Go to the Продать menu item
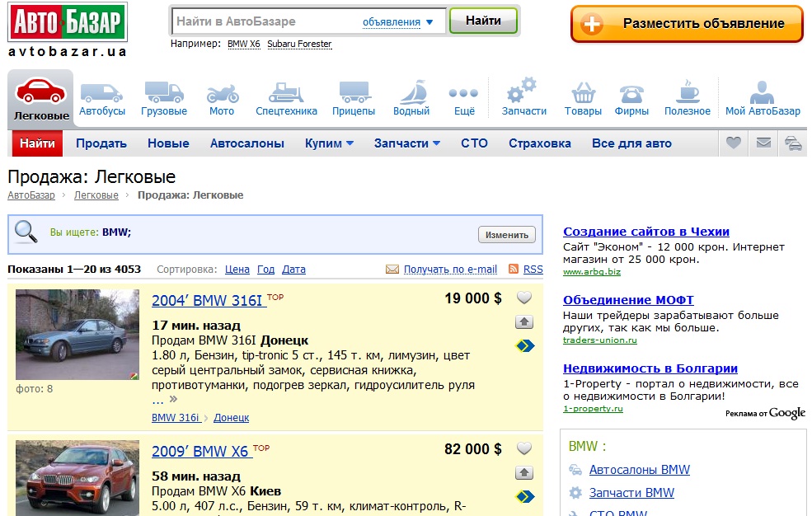Image resolution: width=812 pixels, height=516 pixels. (x=101, y=143)
